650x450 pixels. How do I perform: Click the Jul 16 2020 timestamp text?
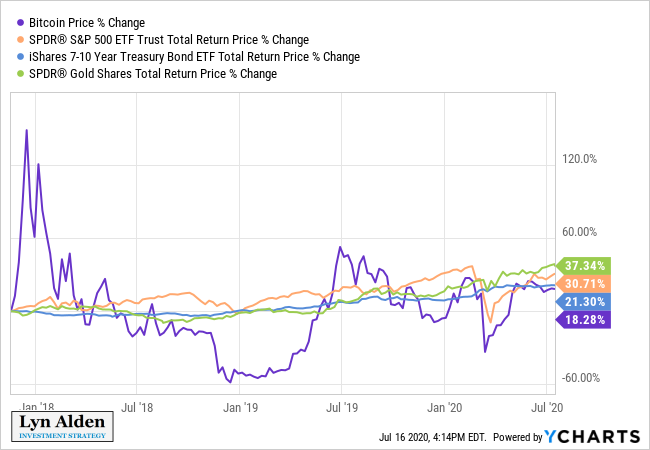(432, 437)
